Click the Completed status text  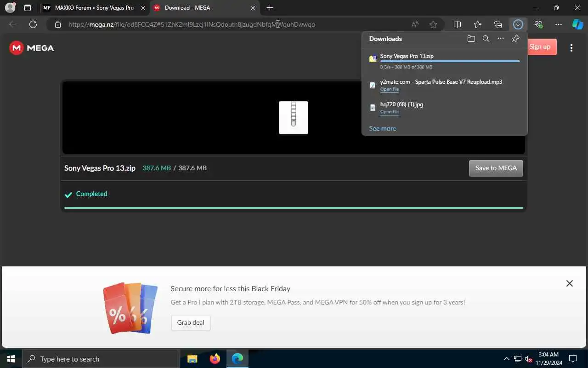pyautogui.click(x=91, y=194)
